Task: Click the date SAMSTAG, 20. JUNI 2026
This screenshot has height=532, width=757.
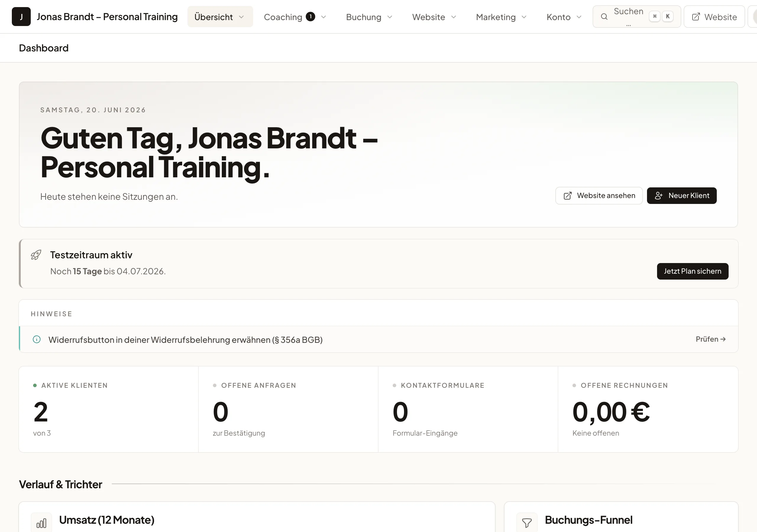Action: [x=93, y=110]
